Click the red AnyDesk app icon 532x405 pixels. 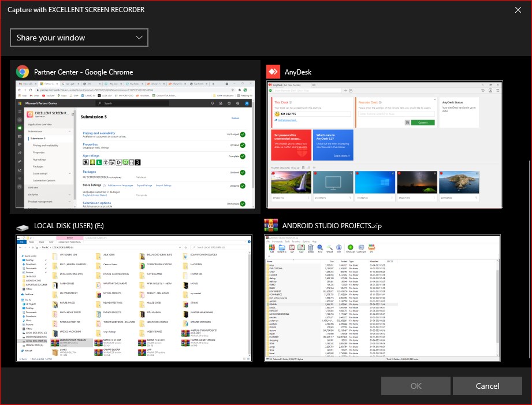click(273, 72)
